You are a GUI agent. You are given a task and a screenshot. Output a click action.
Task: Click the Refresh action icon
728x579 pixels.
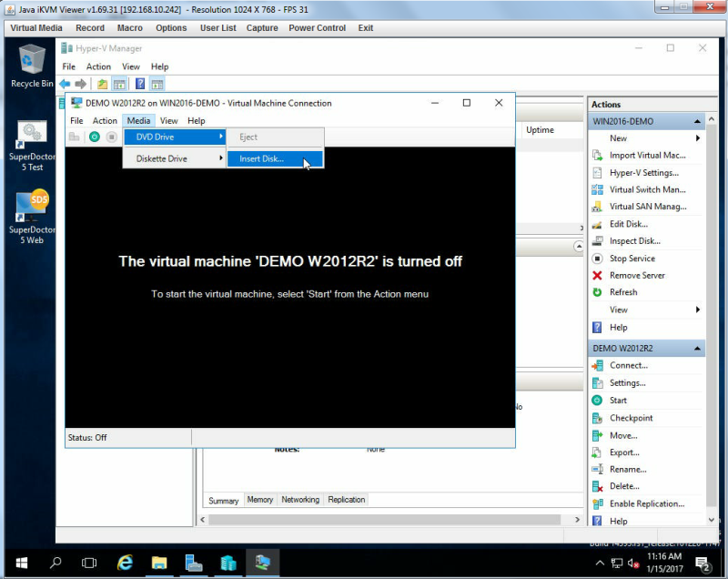pos(597,292)
